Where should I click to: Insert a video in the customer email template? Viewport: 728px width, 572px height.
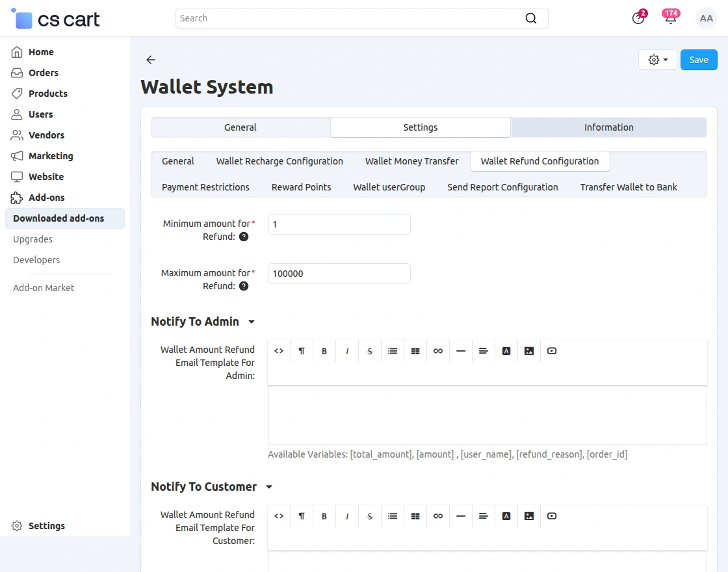click(x=551, y=515)
